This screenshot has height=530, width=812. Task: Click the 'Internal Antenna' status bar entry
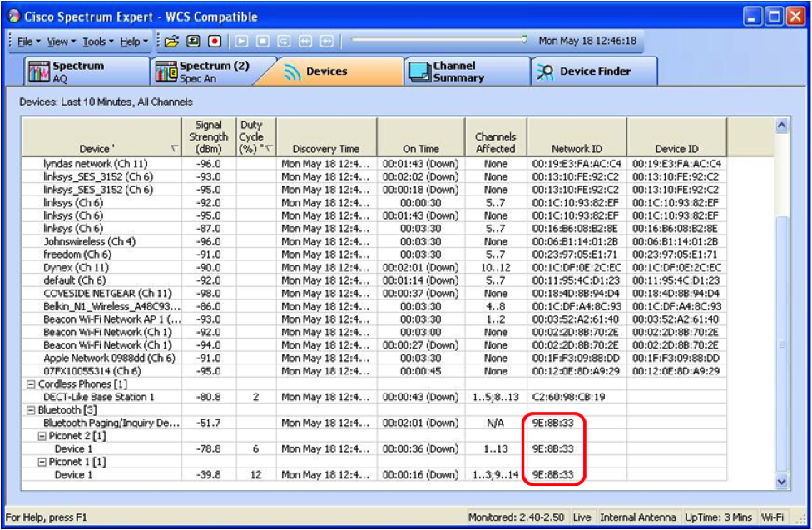(x=637, y=517)
